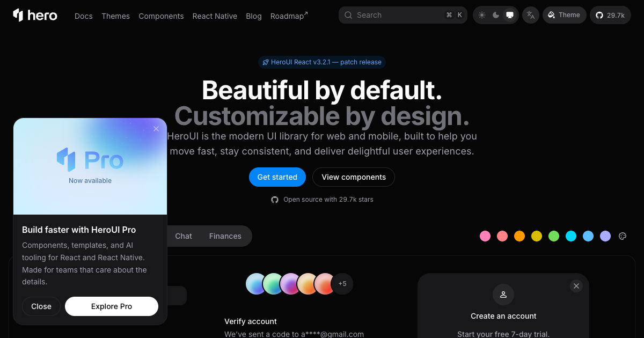Select the coral red accent color swatch
Viewport: 644px width, 338px height.
502,236
